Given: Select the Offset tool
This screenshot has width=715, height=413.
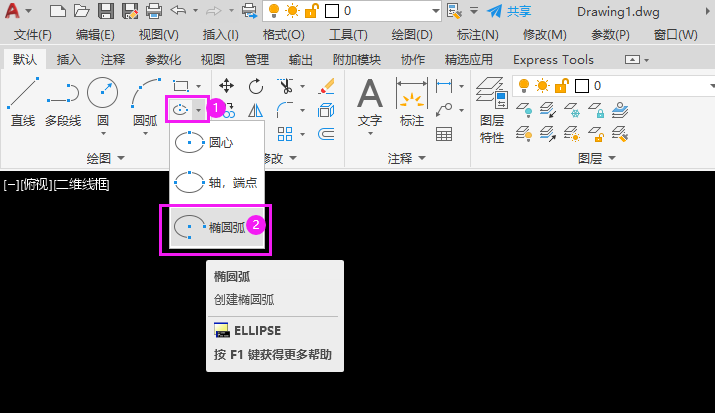Looking at the screenshot, I should pos(326,134).
